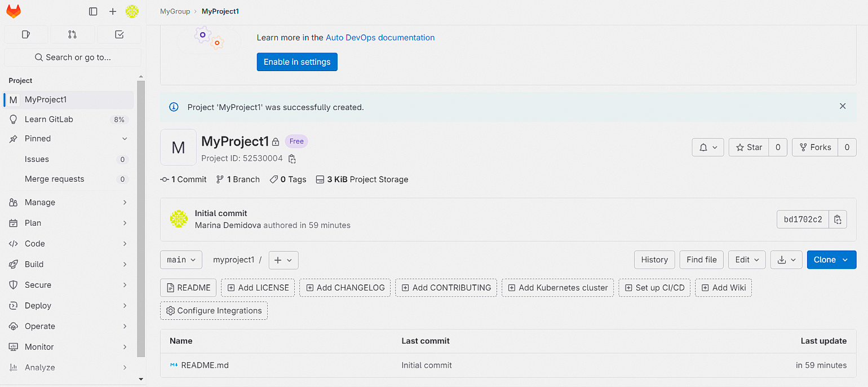
Task: Click the Operate cloud gear icon
Action: tap(14, 326)
